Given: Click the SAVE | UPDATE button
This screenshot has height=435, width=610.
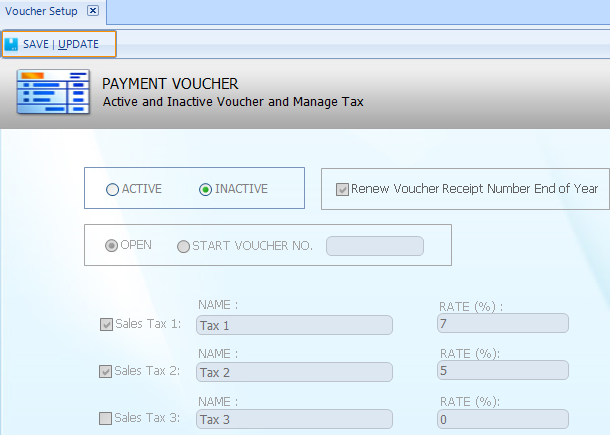Looking at the screenshot, I should 59,44.
